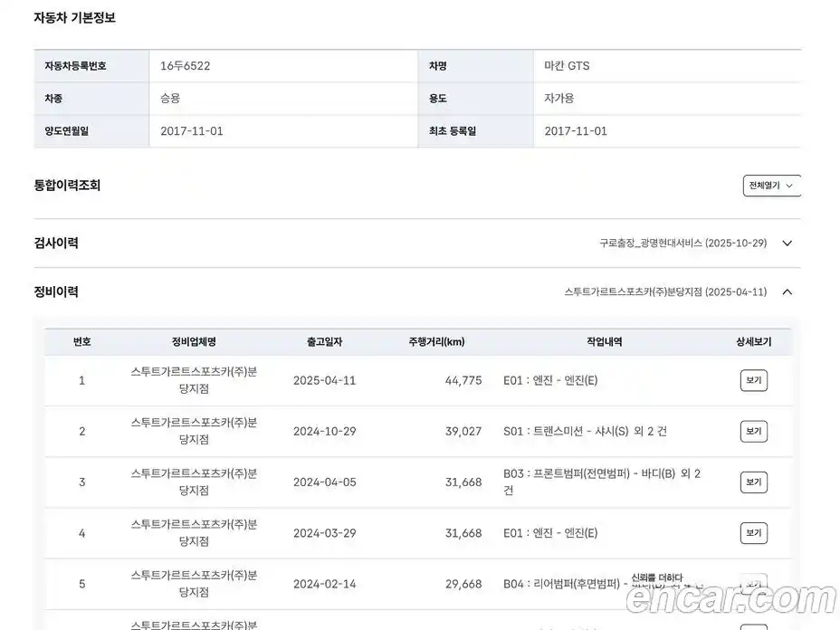
Task: Click the 구로출장_광명현대서비스 inspection summary
Action: click(x=682, y=243)
